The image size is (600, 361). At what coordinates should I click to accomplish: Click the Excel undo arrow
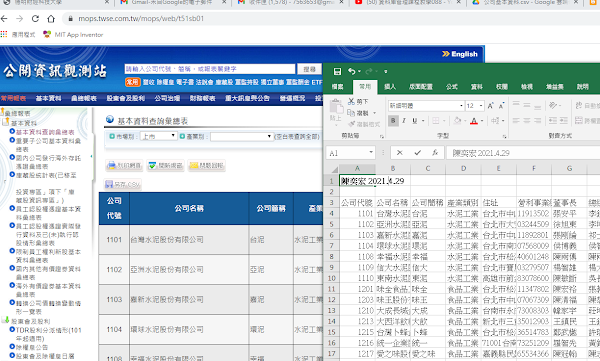[x=352, y=71]
